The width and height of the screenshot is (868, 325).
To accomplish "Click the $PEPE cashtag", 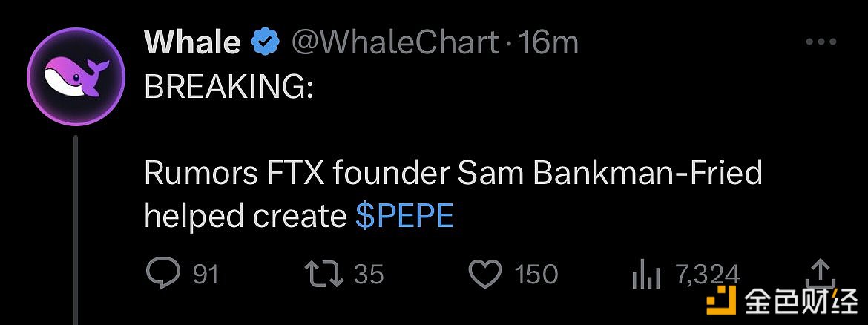I will click(404, 215).
